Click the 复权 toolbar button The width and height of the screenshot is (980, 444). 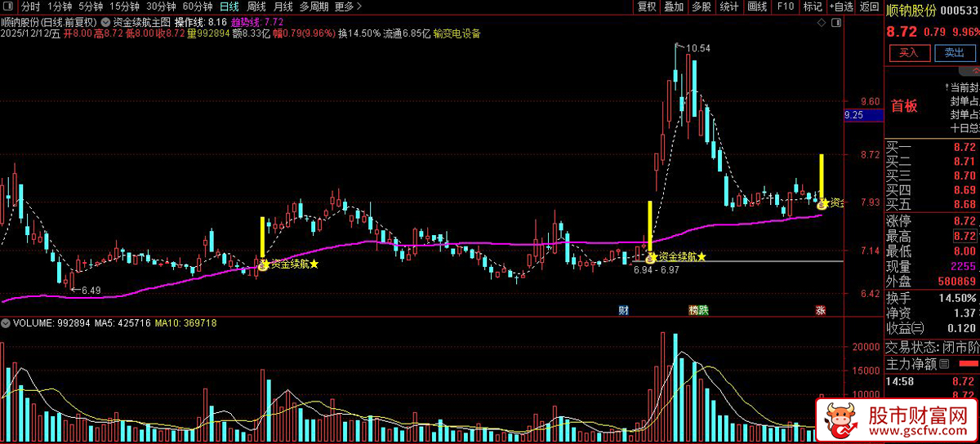(x=647, y=7)
